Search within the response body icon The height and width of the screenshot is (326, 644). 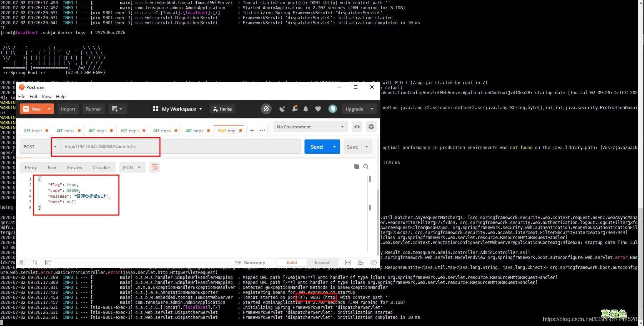tap(366, 167)
